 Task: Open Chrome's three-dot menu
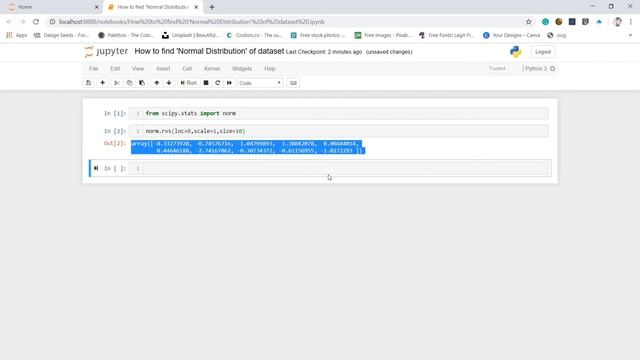[631, 22]
